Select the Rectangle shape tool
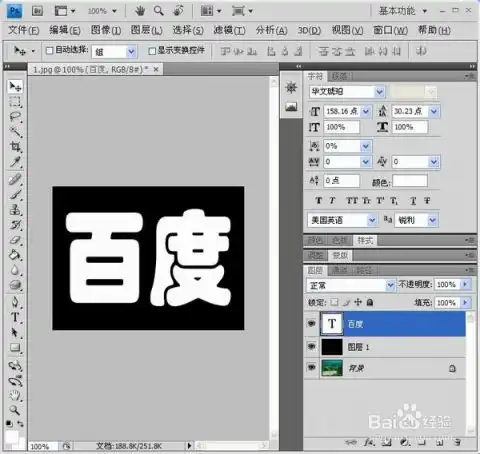 tap(15, 348)
